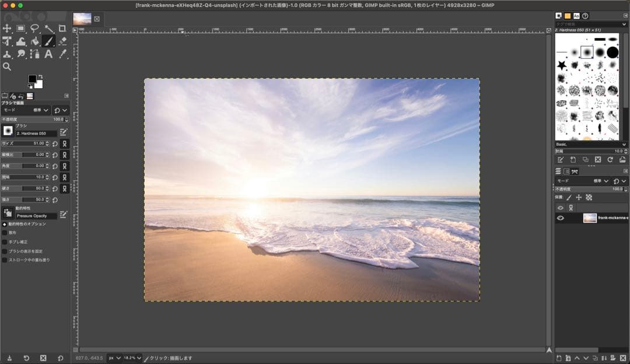Image resolution: width=630 pixels, height=364 pixels.
Task: Switch to the Fonts tab in brushes dock
Action: point(576,16)
